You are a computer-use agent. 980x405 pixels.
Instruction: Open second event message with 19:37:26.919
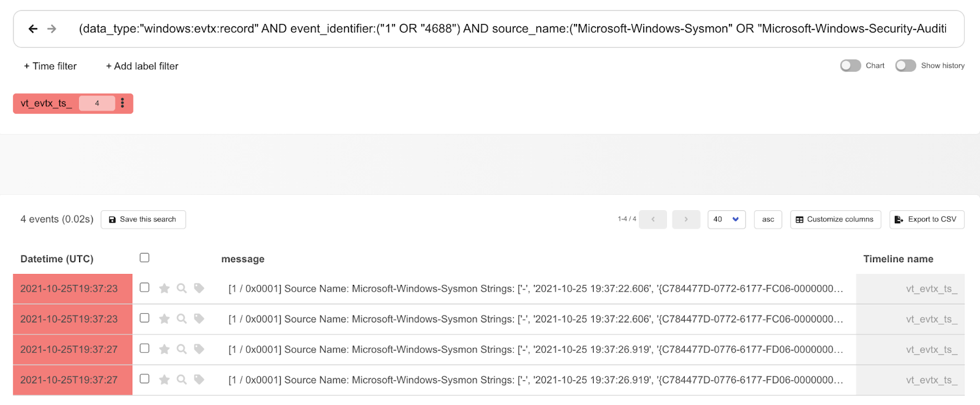536,380
